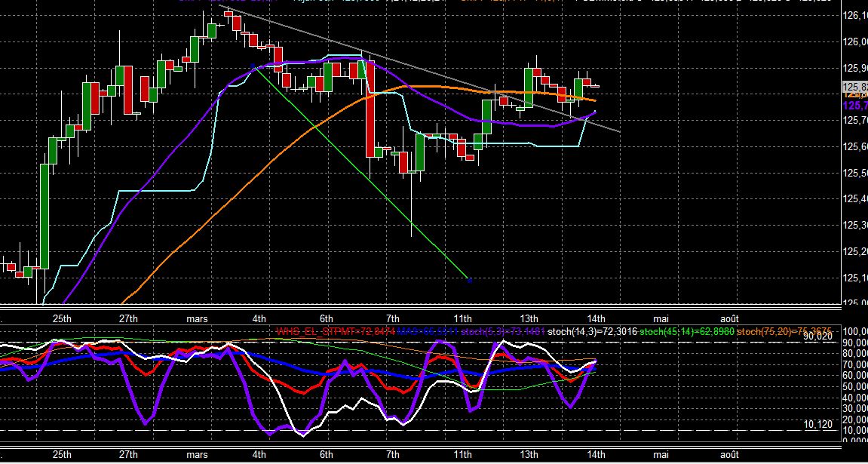Click the 'mai' label on price chart axis
Screen dimensions: 868x464
(661, 318)
